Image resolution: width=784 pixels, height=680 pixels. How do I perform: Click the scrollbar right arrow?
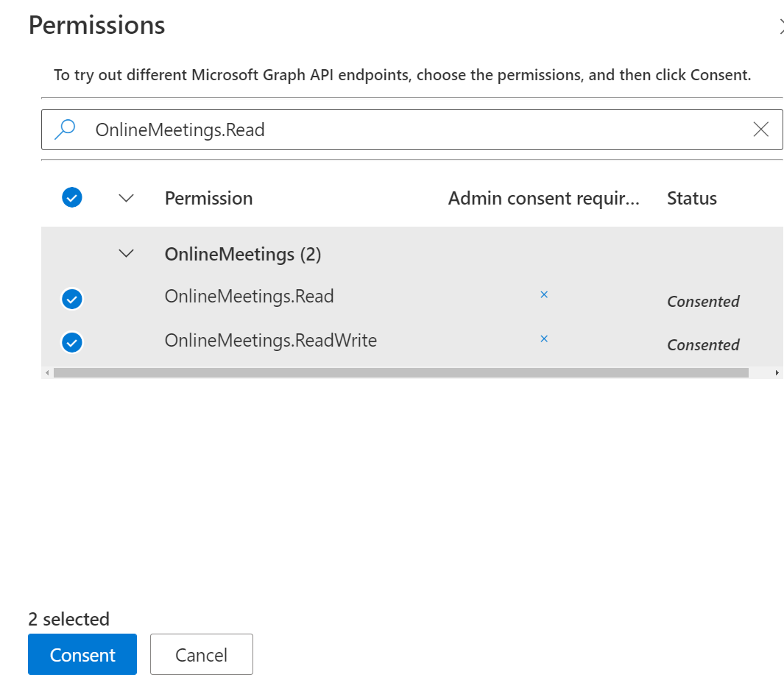[777, 372]
